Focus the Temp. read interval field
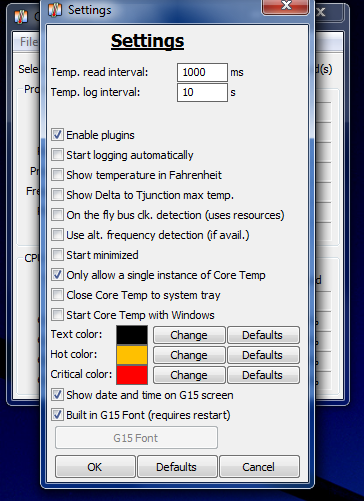The height and width of the screenshot is (501, 364). click(x=202, y=72)
